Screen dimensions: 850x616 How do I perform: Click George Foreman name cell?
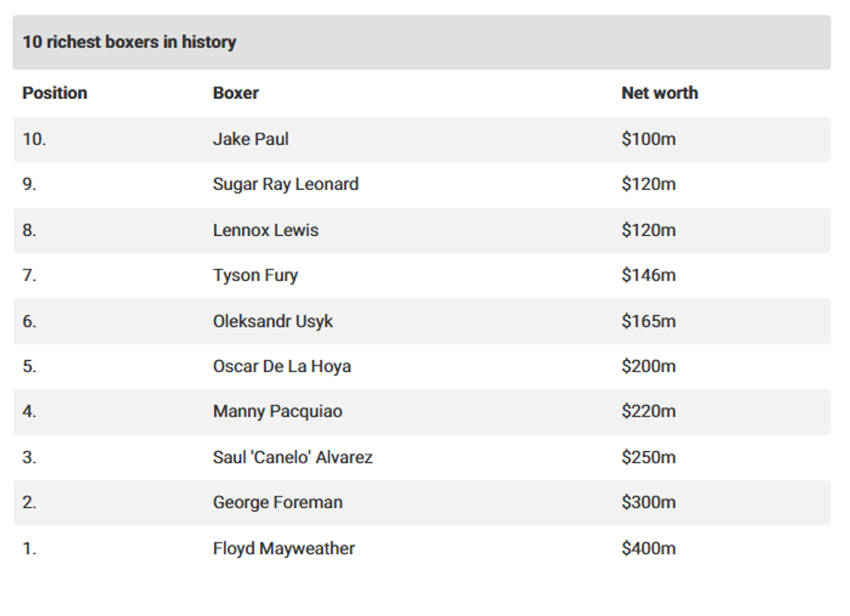278,502
